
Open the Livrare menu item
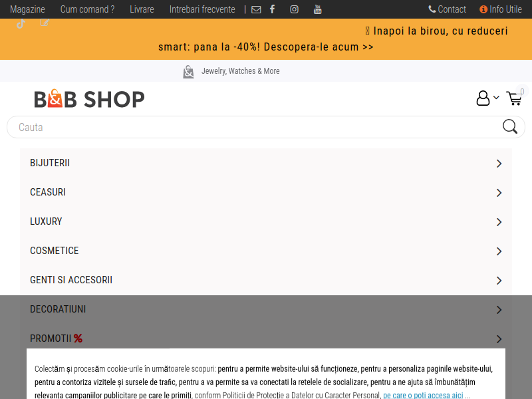142,9
